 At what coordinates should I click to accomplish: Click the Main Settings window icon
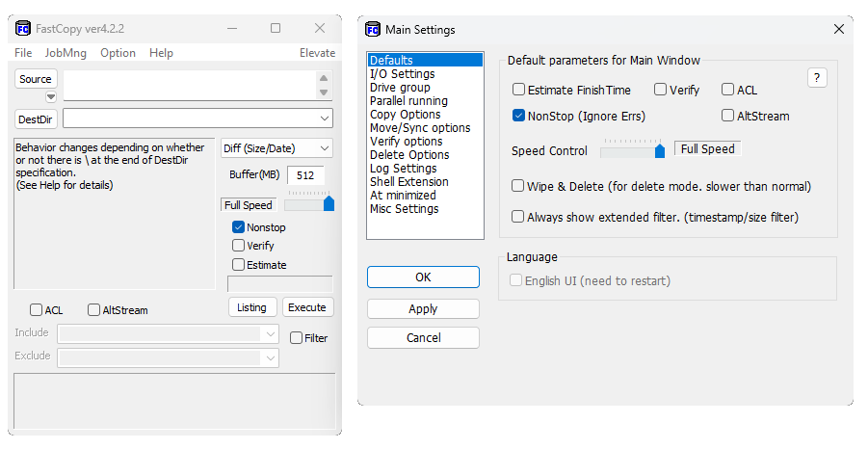(x=373, y=29)
